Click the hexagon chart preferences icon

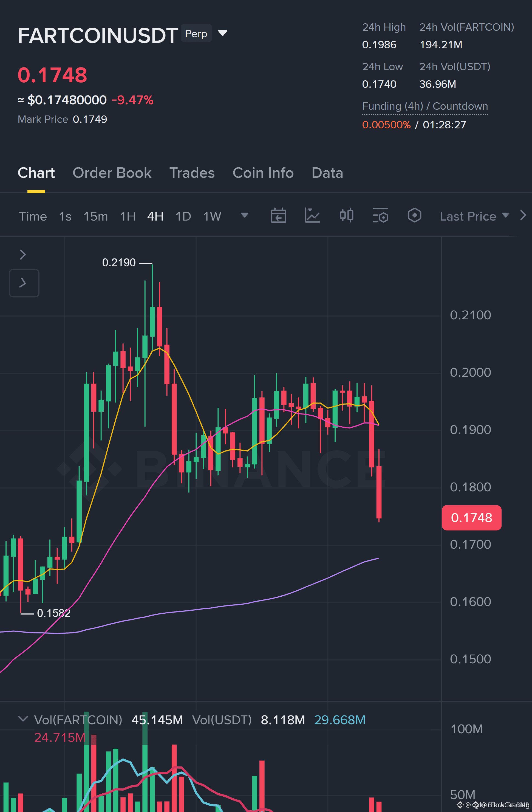coord(415,216)
